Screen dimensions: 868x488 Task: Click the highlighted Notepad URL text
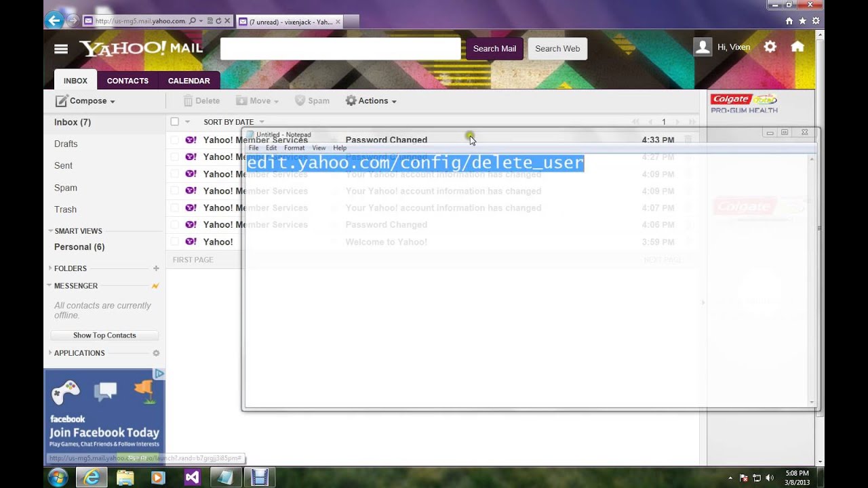415,163
